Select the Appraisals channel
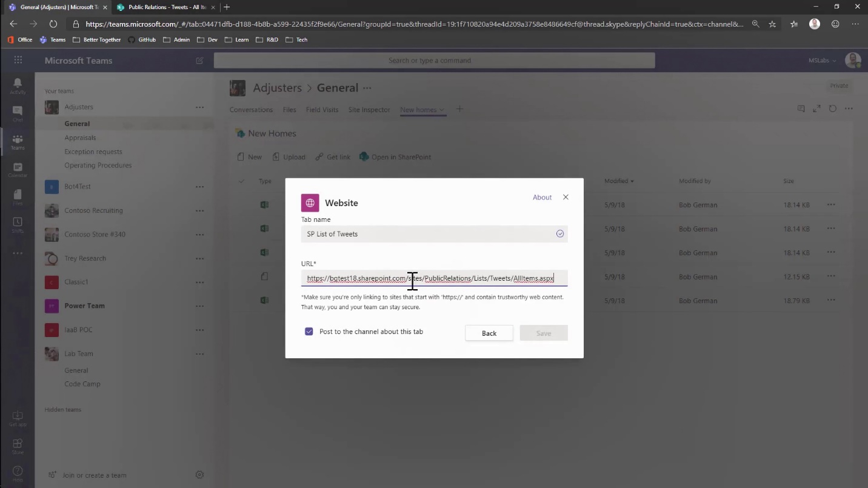Image resolution: width=868 pixels, height=488 pixels. 81,138
